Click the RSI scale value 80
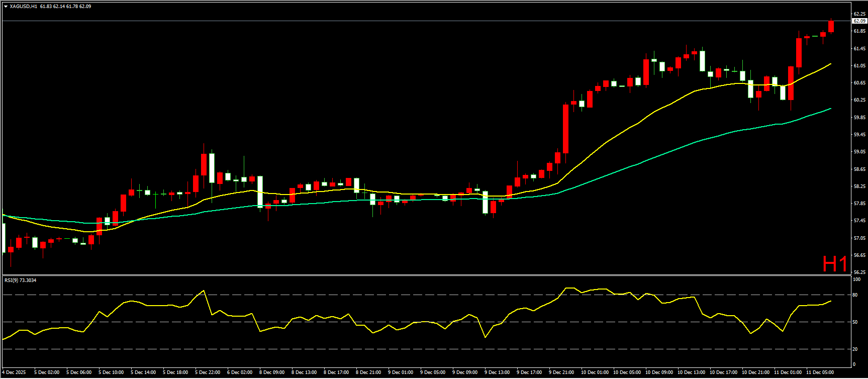Viewport: 868px width, 379px height. click(x=855, y=295)
